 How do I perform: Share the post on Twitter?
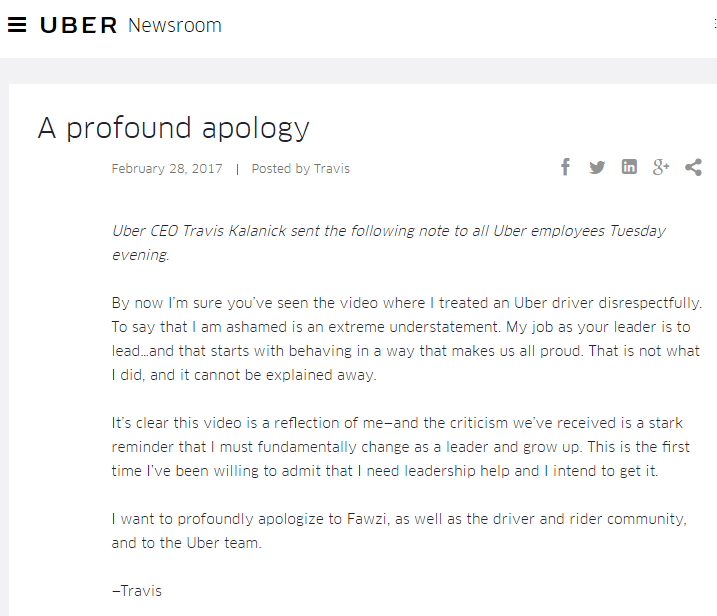tap(597, 167)
